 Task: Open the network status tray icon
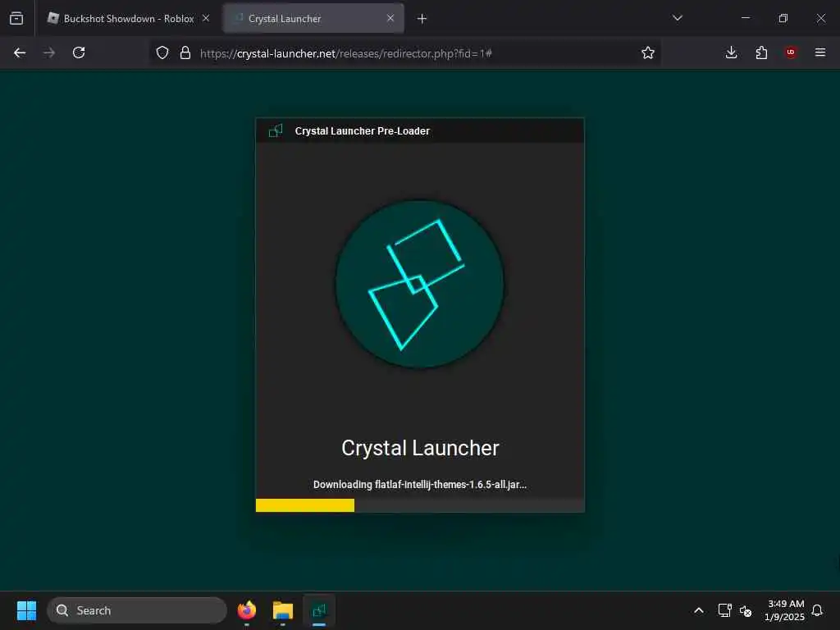point(725,610)
